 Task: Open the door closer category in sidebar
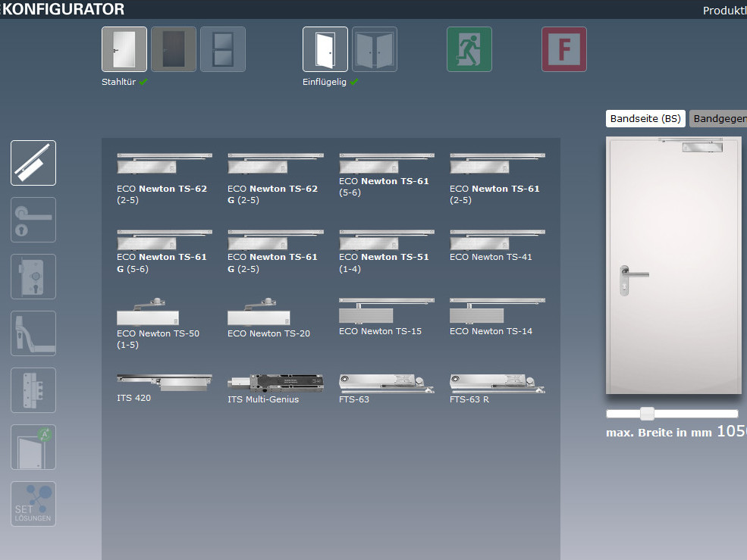click(33, 163)
